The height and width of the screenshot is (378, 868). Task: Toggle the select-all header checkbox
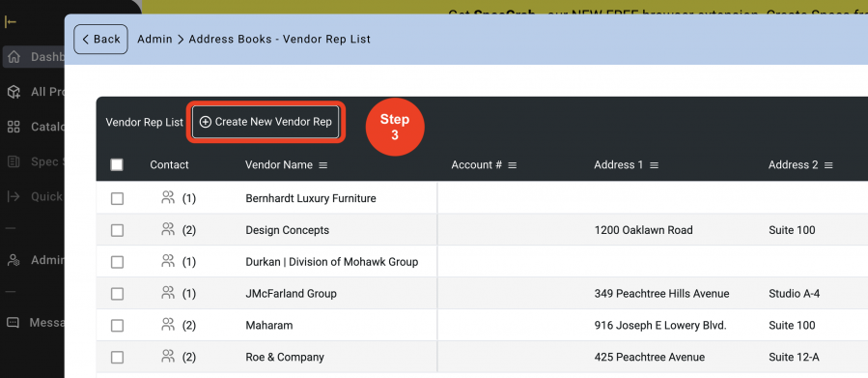click(x=117, y=164)
